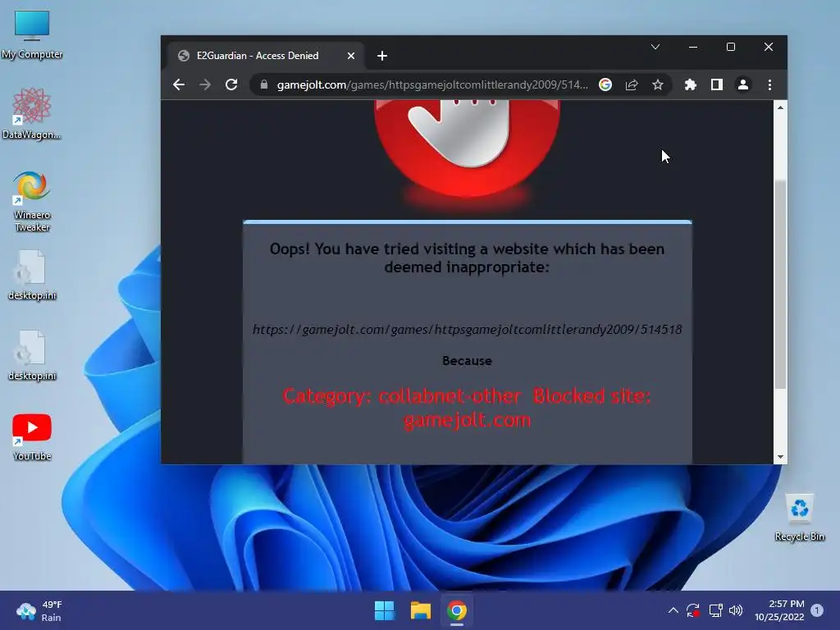The image size is (840, 630).
Task: Open a new tab with plus button
Action: tap(382, 56)
